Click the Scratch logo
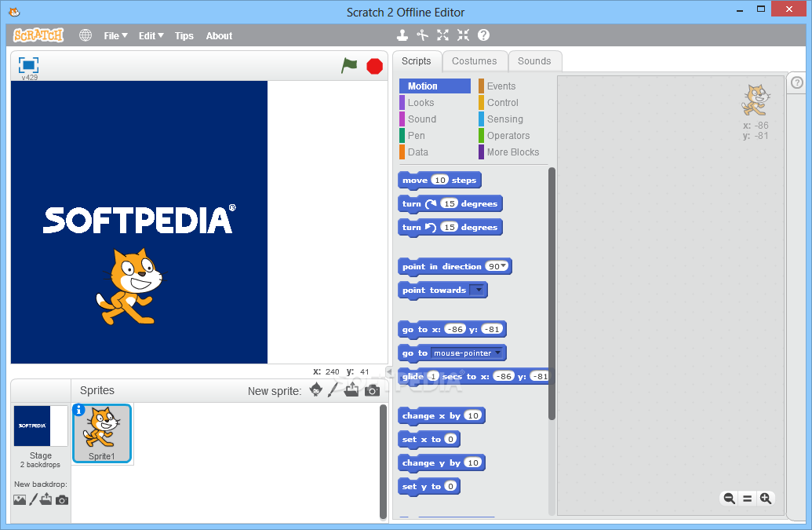 tap(38, 35)
